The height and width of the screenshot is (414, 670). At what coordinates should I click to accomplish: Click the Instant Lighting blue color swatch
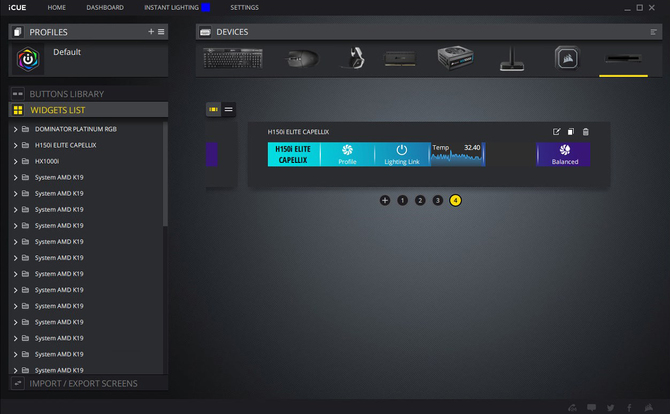click(x=206, y=8)
